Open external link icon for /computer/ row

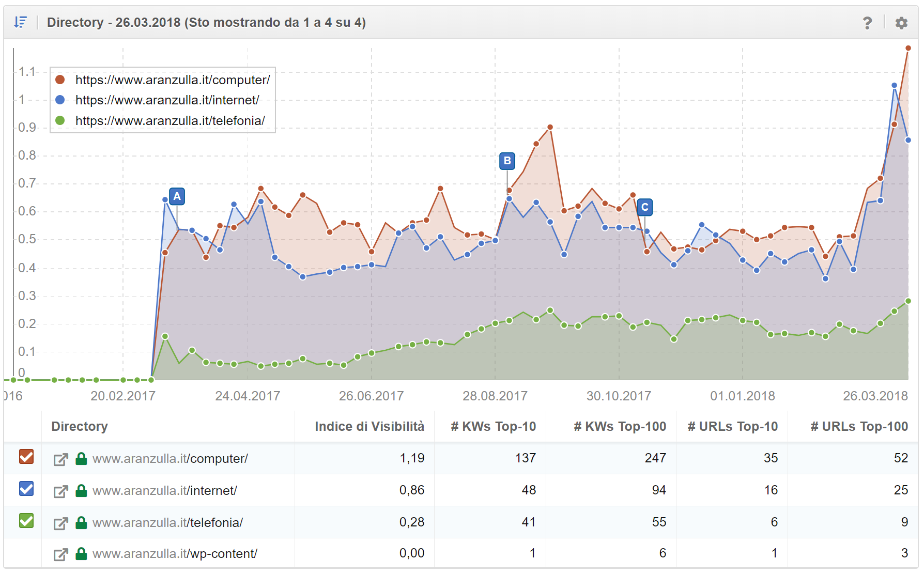click(61, 459)
